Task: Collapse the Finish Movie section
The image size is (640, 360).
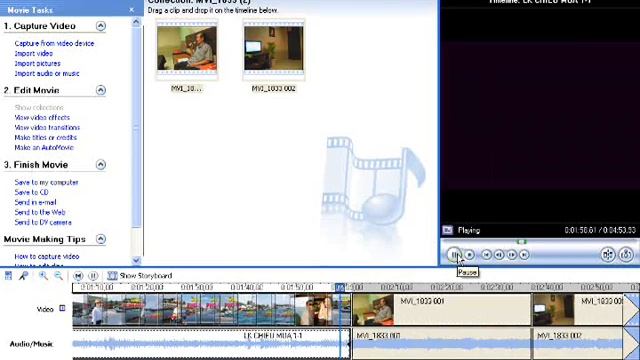Action: click(101, 164)
